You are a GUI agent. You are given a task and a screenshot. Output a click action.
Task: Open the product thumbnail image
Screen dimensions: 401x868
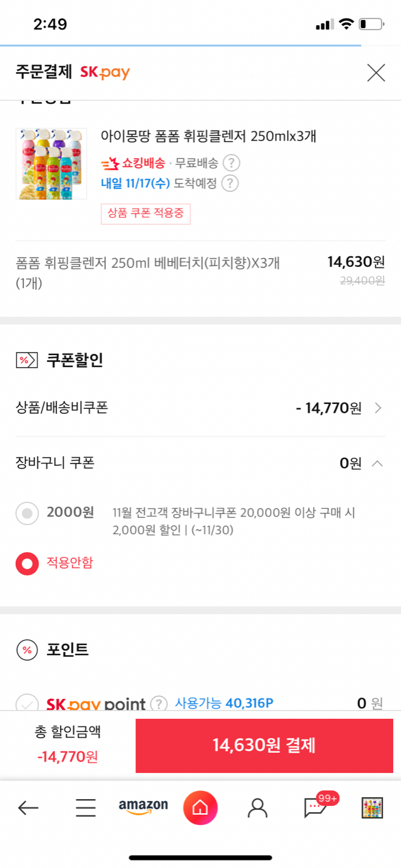(51, 164)
